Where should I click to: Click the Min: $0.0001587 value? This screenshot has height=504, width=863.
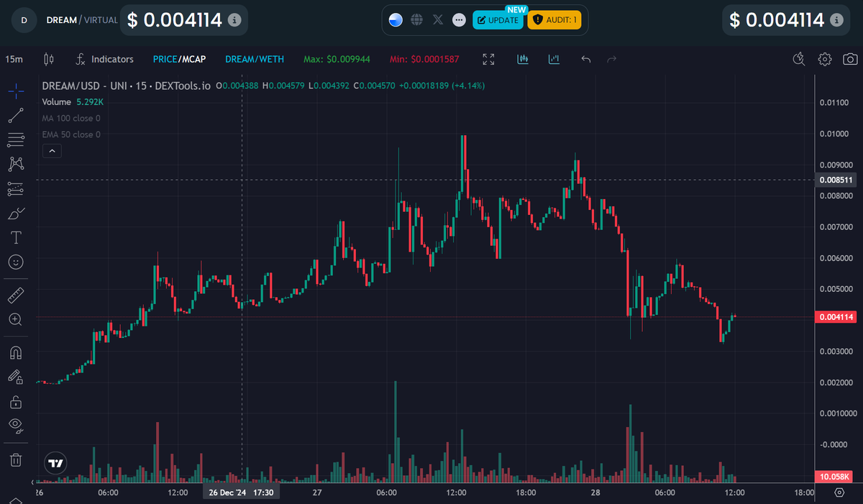(x=424, y=59)
